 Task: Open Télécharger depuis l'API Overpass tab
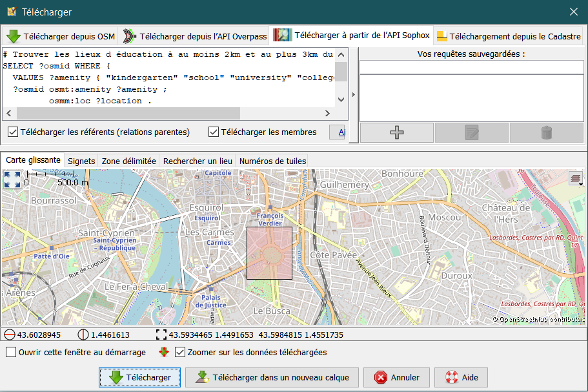(x=194, y=36)
